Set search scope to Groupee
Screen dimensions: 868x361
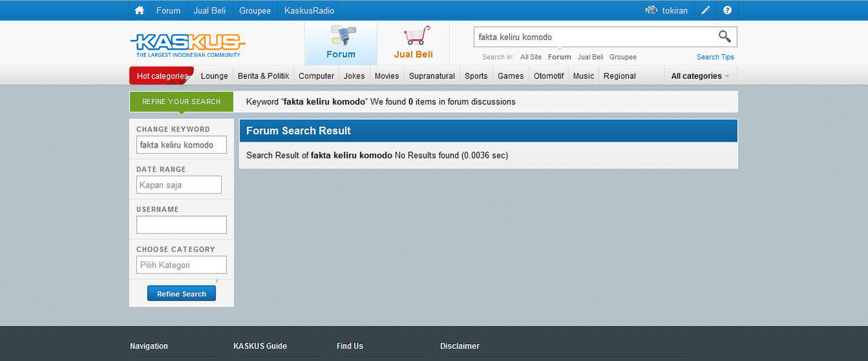[623, 57]
